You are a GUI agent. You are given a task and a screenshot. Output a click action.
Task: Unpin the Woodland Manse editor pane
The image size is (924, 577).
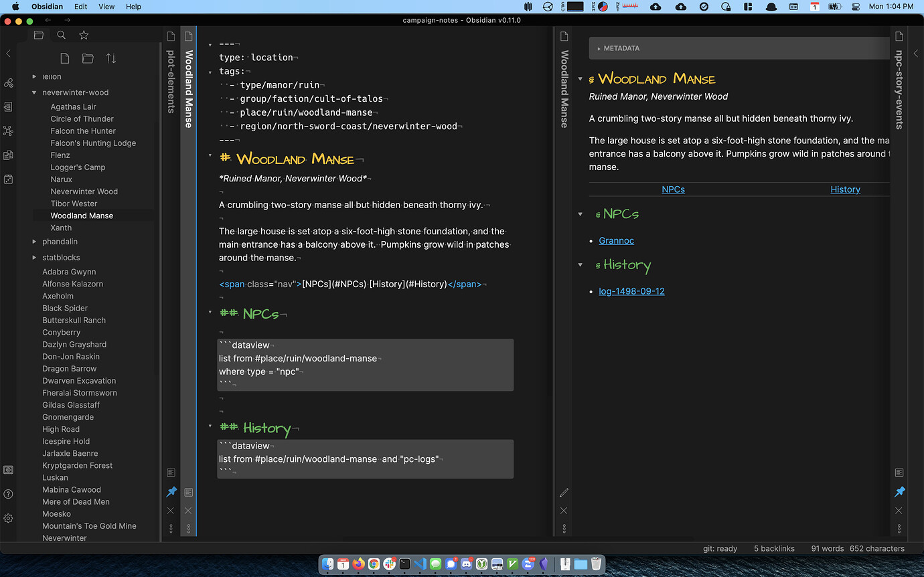[171, 491]
